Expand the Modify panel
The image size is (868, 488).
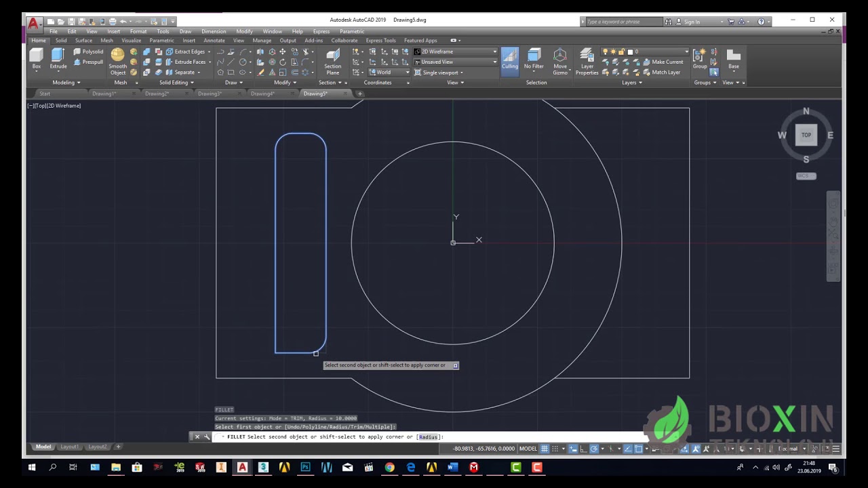tap(285, 82)
